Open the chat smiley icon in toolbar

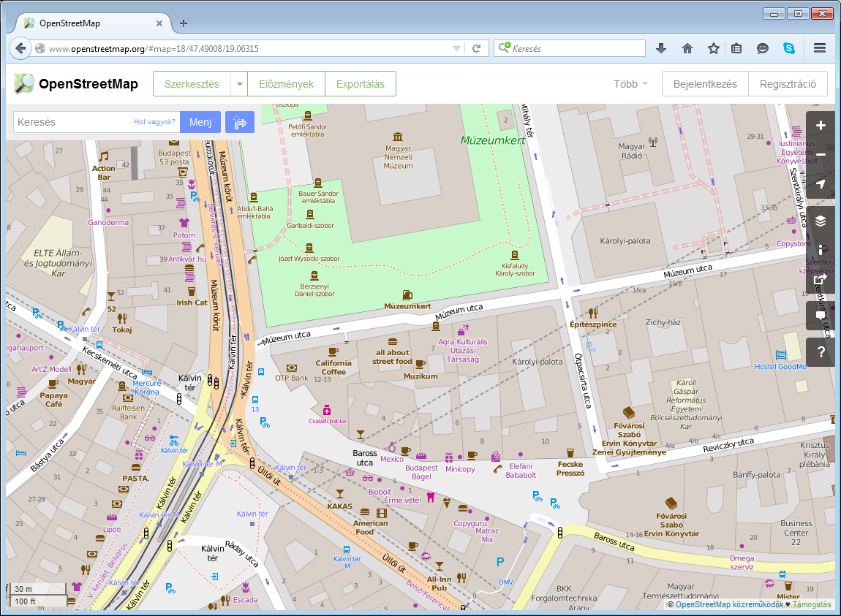(762, 48)
